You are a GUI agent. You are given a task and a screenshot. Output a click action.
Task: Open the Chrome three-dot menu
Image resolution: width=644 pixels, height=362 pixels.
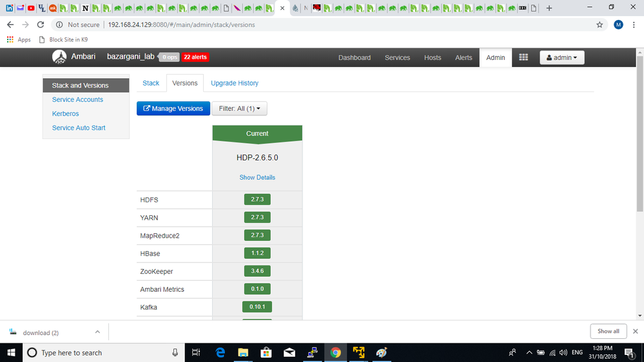(x=634, y=24)
